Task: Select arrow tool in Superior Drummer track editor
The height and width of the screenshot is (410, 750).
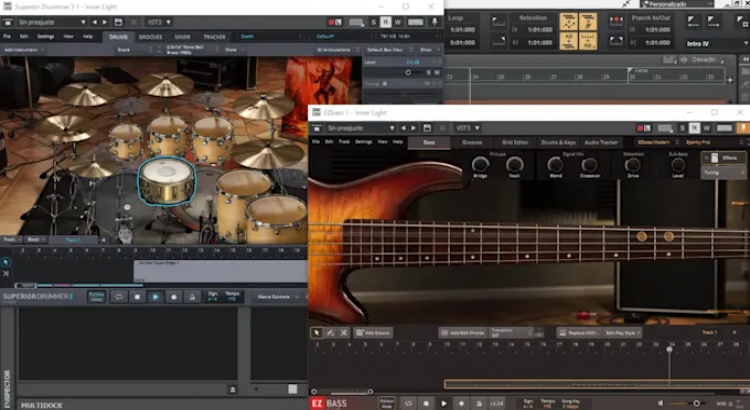Action: (6, 262)
